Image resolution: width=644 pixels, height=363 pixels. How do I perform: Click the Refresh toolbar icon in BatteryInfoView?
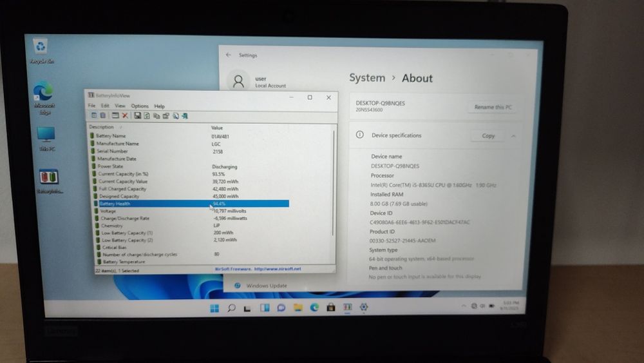coord(147,116)
